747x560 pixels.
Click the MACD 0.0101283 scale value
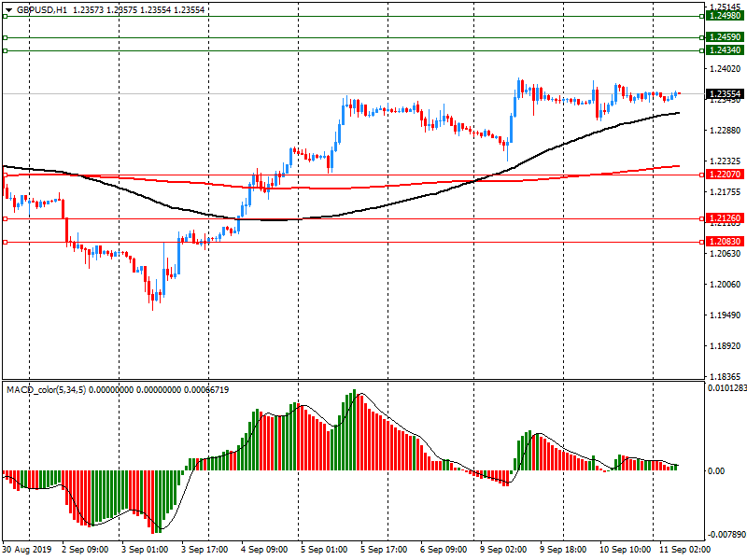pyautogui.click(x=727, y=388)
